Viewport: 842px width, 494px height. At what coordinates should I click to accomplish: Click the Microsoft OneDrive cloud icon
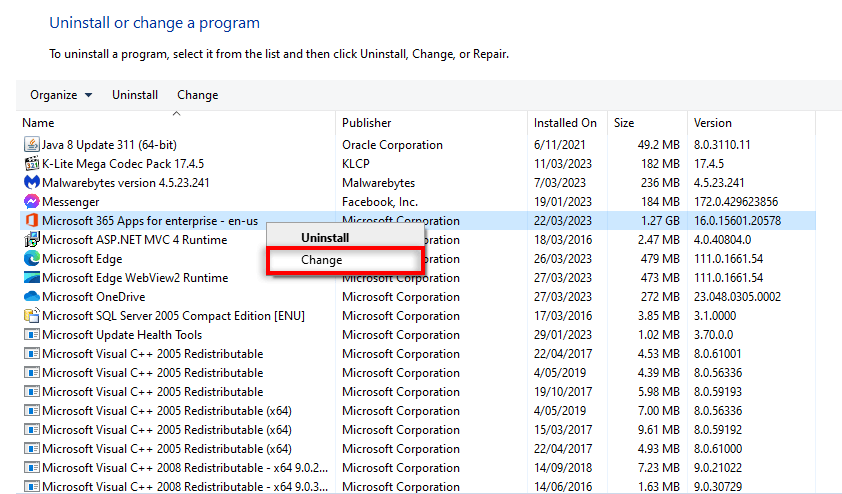(x=31, y=297)
